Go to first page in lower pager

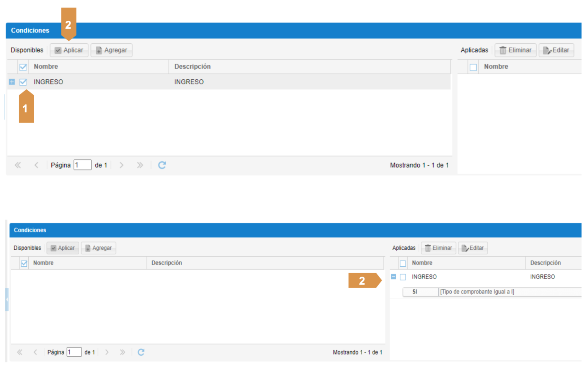(x=20, y=352)
